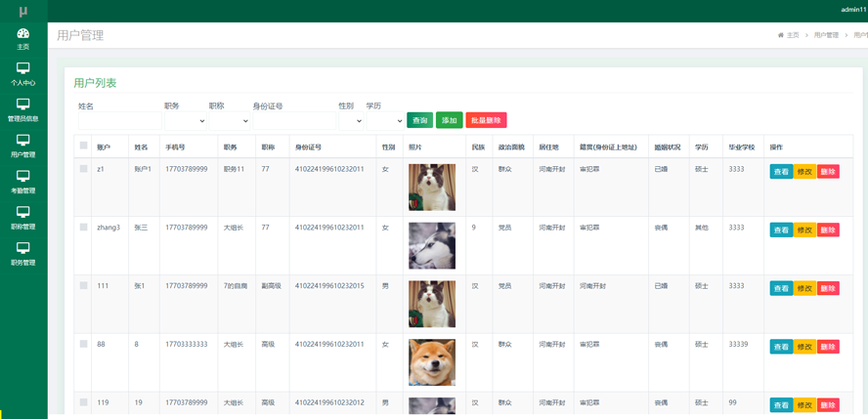Click the 职务11 position cell
This screenshot has width=868, height=419.
234,169
